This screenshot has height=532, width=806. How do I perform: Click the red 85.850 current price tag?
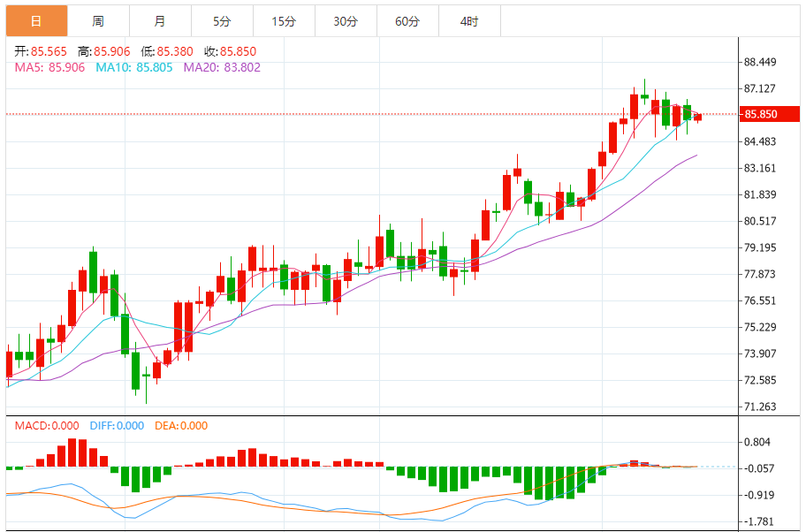tap(761, 114)
